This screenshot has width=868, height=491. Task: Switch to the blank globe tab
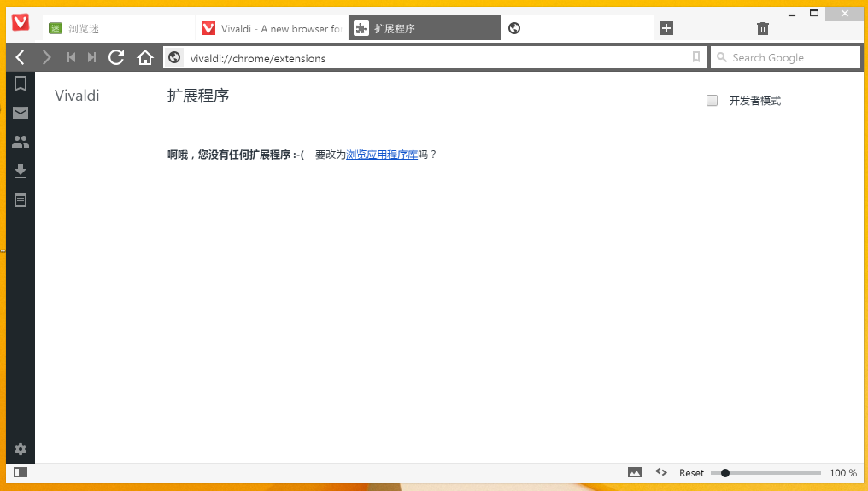coord(577,28)
